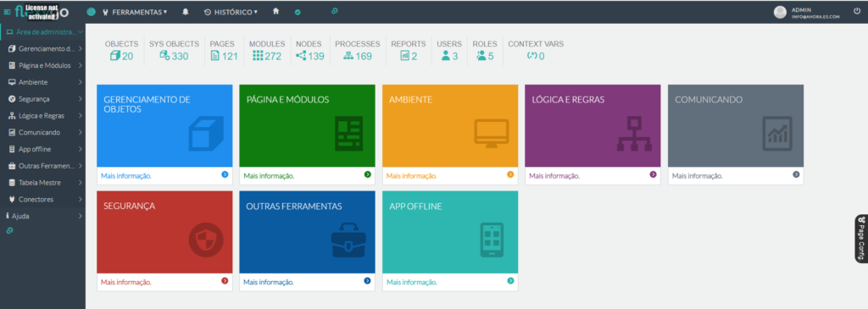Open the Histórico dropdown menu
868x309 pixels.
point(231,12)
